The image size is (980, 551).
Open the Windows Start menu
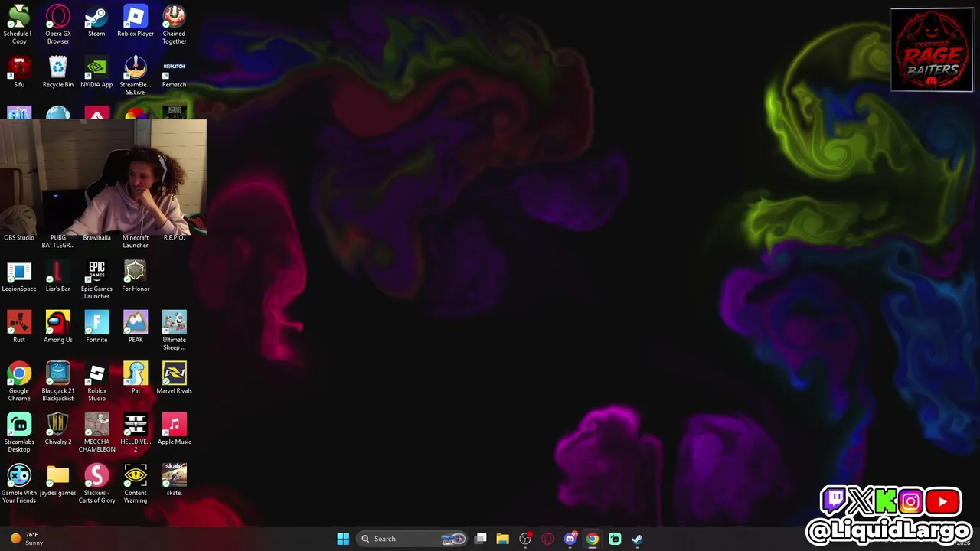pos(343,539)
